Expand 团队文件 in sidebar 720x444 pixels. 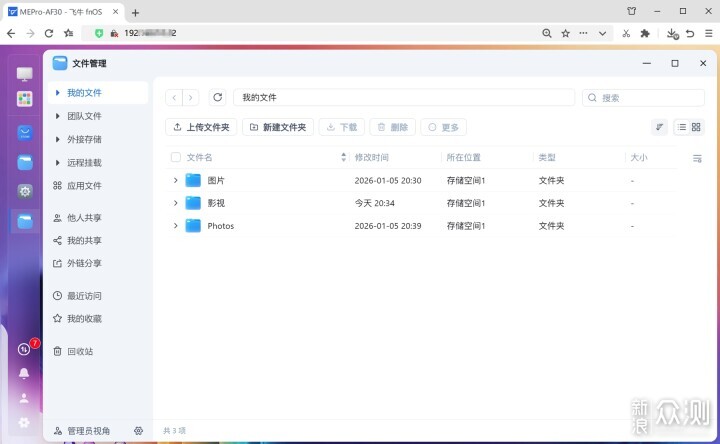(x=57, y=116)
